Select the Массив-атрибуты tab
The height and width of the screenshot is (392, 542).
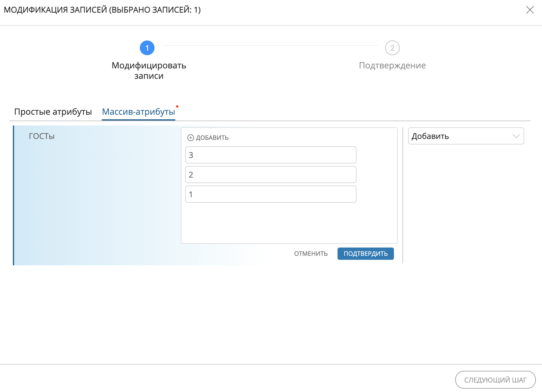[x=138, y=112]
